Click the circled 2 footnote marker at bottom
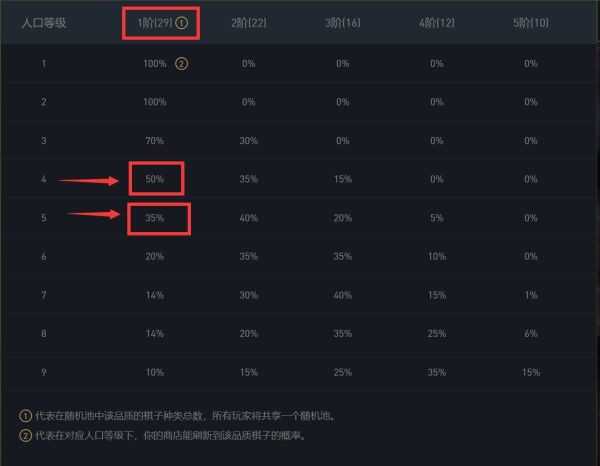Screen dimensions: 600x466 coord(26,435)
